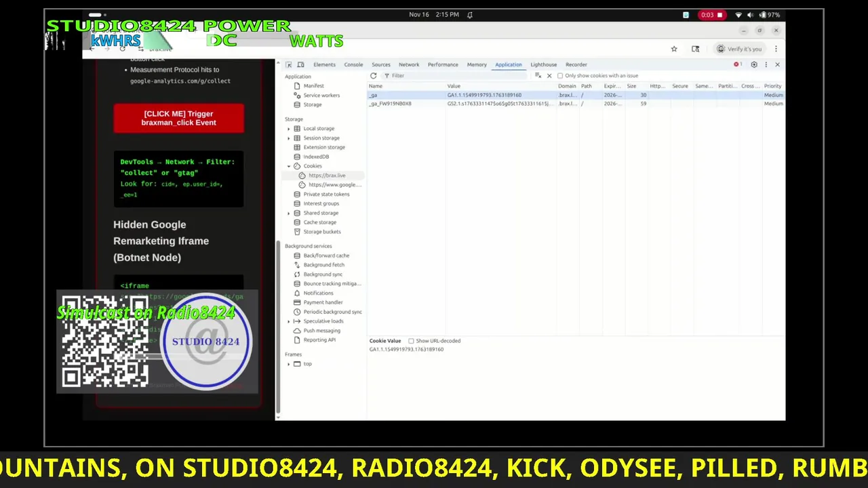Viewport: 868px width, 488px height.
Task: Open the battery 97% system menu
Action: (x=770, y=15)
